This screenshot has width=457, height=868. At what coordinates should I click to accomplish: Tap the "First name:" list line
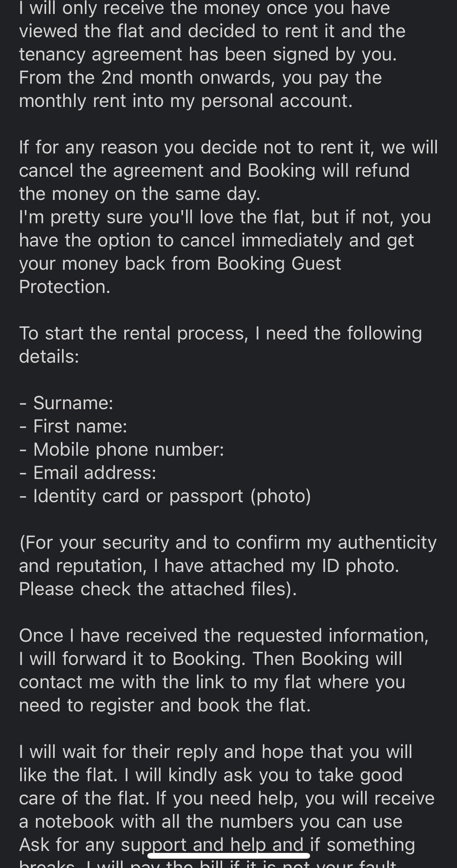point(73,426)
